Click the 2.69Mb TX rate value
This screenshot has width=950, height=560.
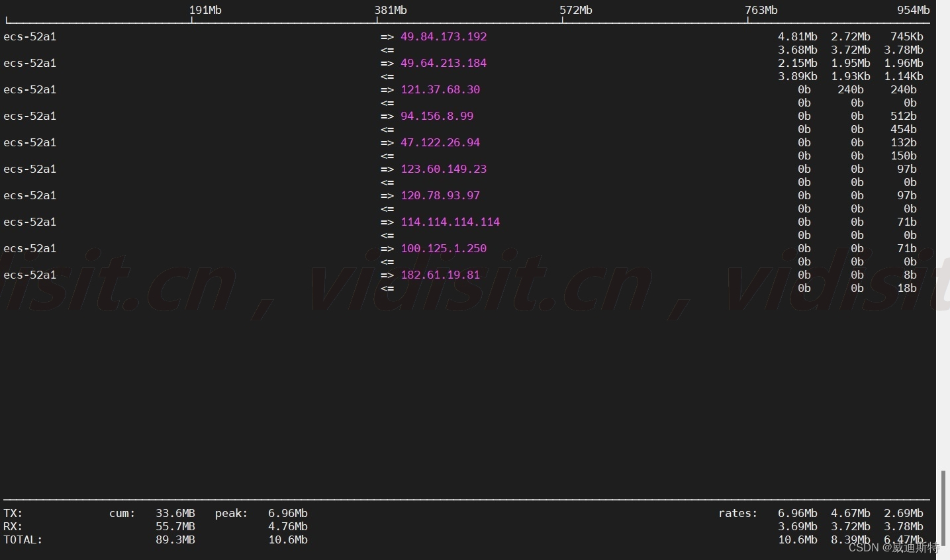tap(904, 513)
